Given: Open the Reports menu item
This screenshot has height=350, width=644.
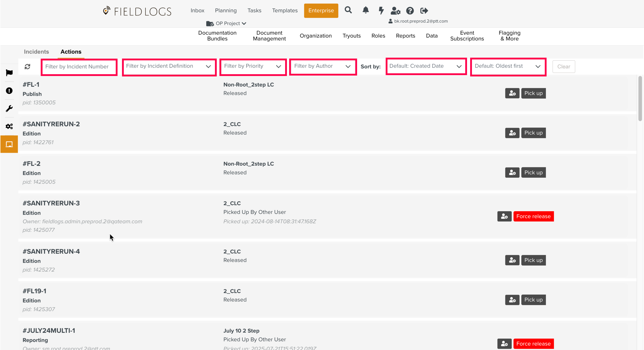Looking at the screenshot, I should (405, 36).
